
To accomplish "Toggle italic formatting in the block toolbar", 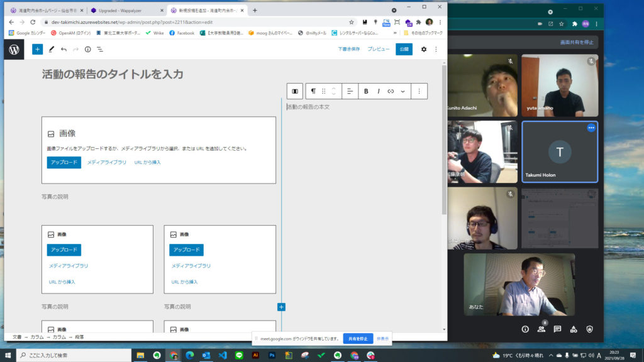I will pyautogui.click(x=379, y=91).
